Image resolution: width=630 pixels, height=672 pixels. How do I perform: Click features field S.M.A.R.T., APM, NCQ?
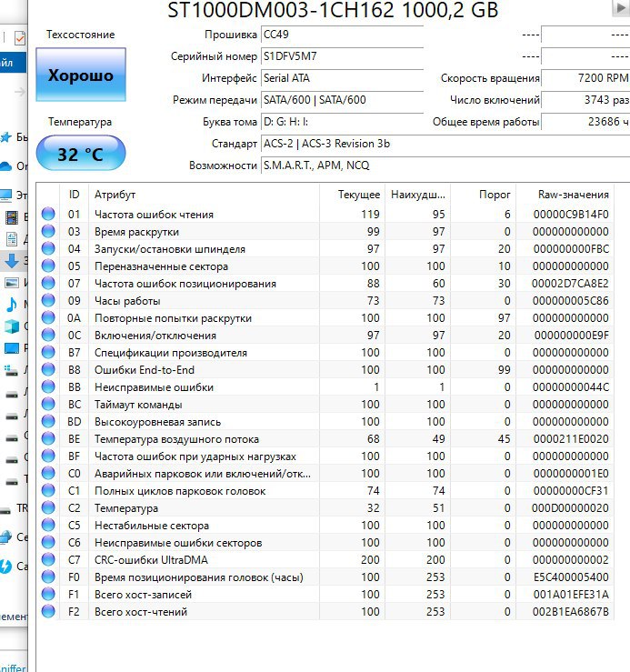(x=445, y=165)
